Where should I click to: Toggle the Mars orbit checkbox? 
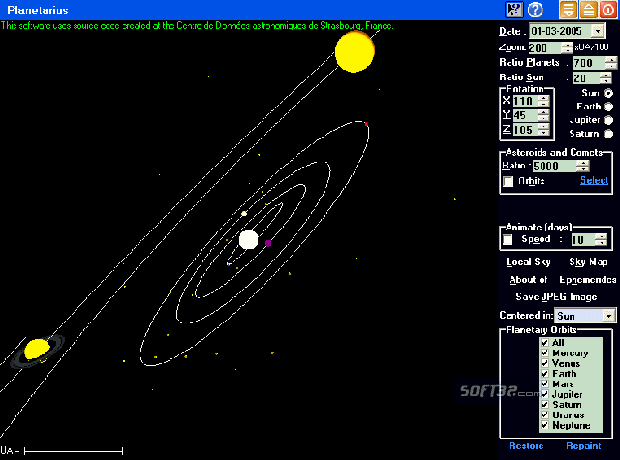click(545, 384)
